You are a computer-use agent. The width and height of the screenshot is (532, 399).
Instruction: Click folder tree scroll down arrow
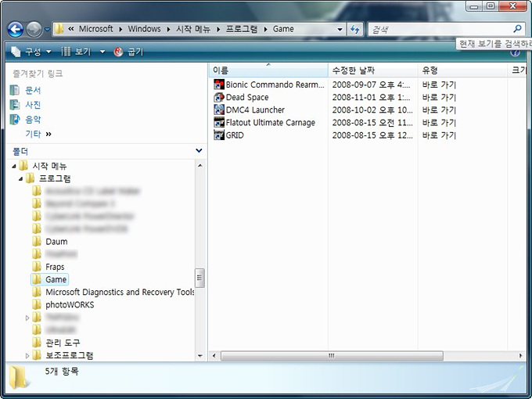pyautogui.click(x=200, y=355)
